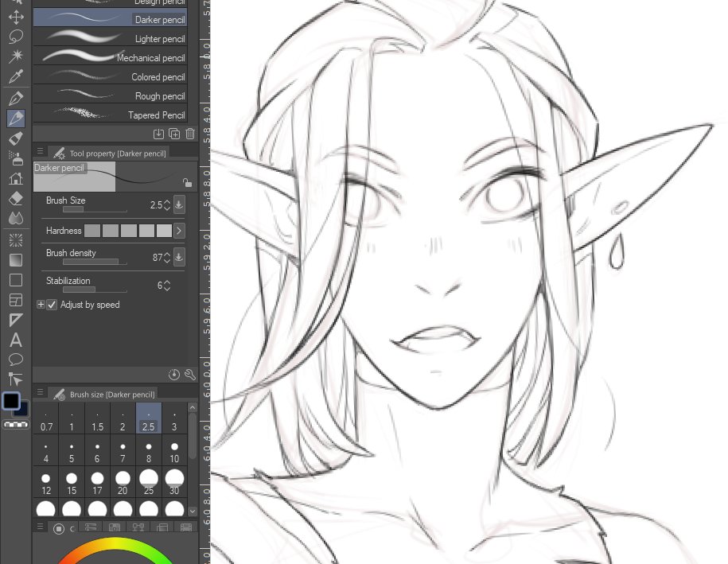
Task: Select the Fill tool with burst icon
Action: pyautogui.click(x=16, y=240)
